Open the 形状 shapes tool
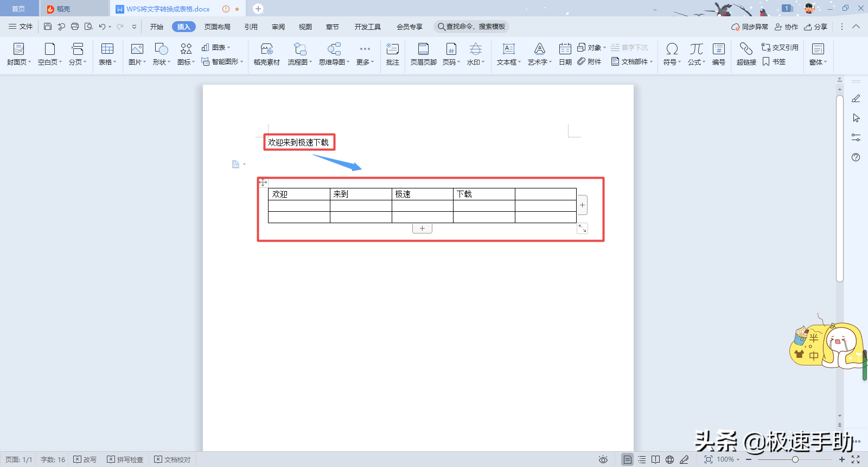Viewport: 868px width, 467px height. [161, 54]
